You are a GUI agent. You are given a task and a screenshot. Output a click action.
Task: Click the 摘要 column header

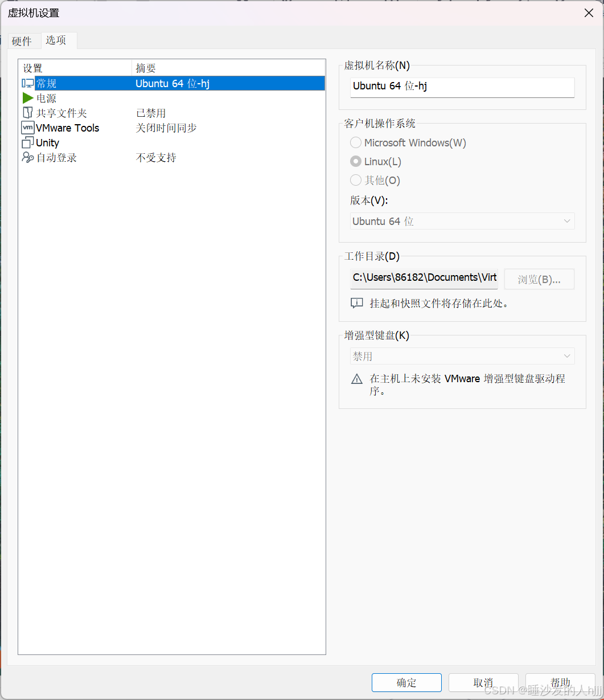pos(228,68)
